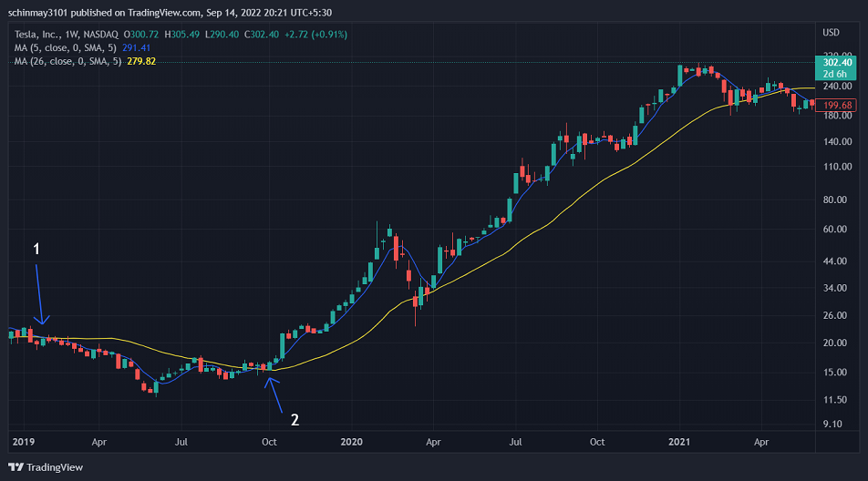
Task: Click the MA 26 value 279.82
Action: (141, 61)
